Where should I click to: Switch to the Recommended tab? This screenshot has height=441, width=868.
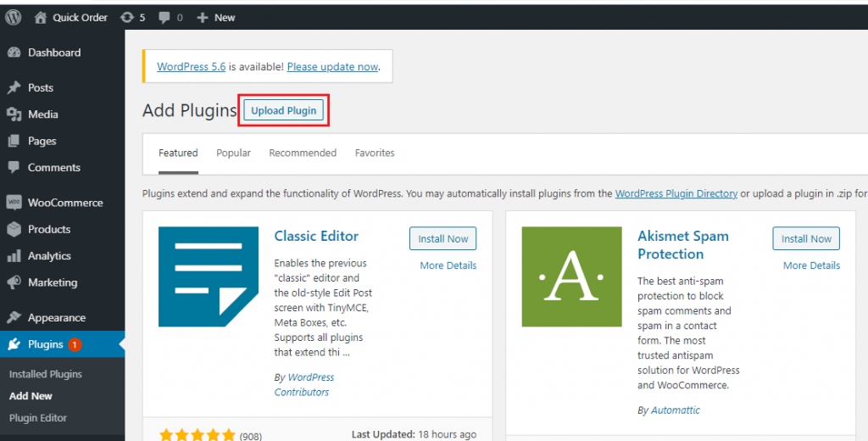[x=303, y=153]
